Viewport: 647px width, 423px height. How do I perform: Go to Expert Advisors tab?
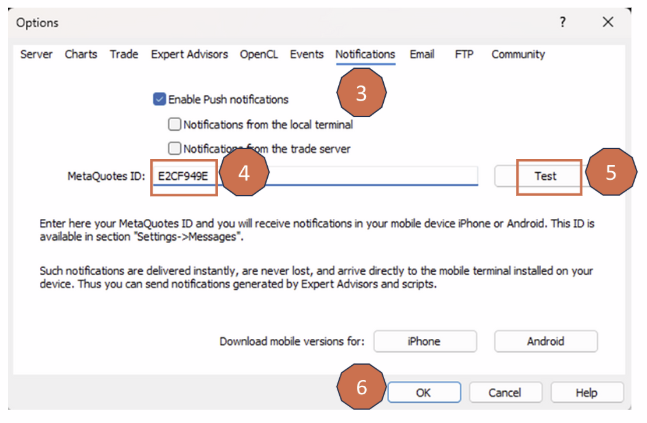(x=189, y=55)
